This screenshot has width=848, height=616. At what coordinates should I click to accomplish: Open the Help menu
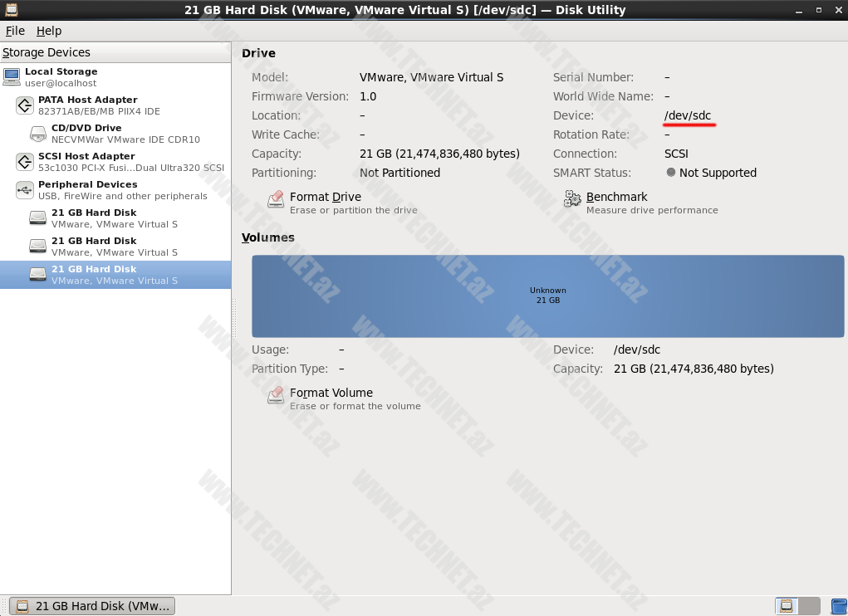click(x=49, y=31)
